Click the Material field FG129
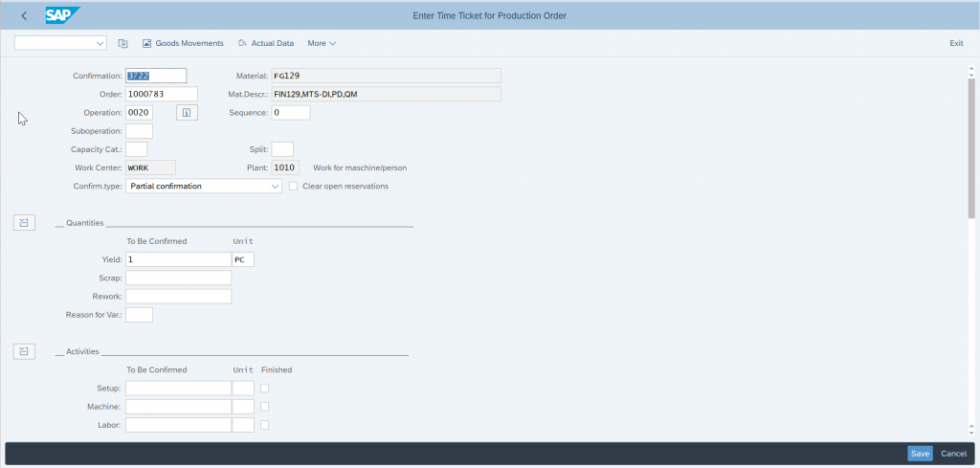 pyautogui.click(x=387, y=76)
